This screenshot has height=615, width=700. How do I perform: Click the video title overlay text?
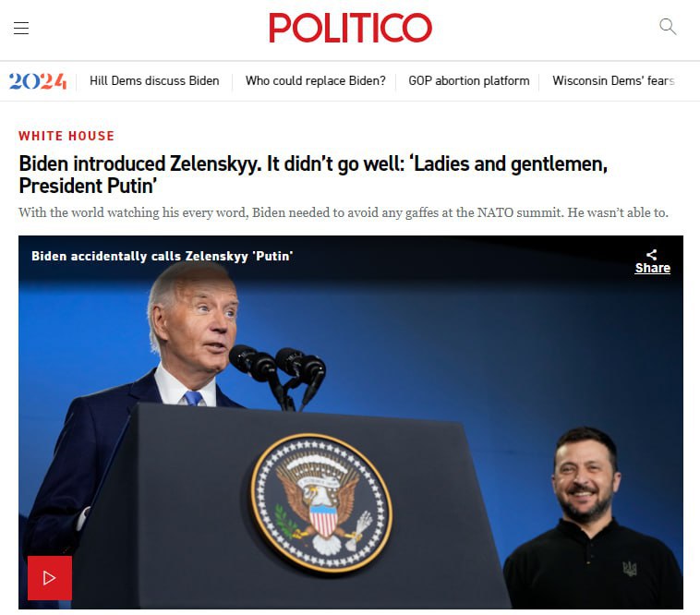(x=162, y=256)
